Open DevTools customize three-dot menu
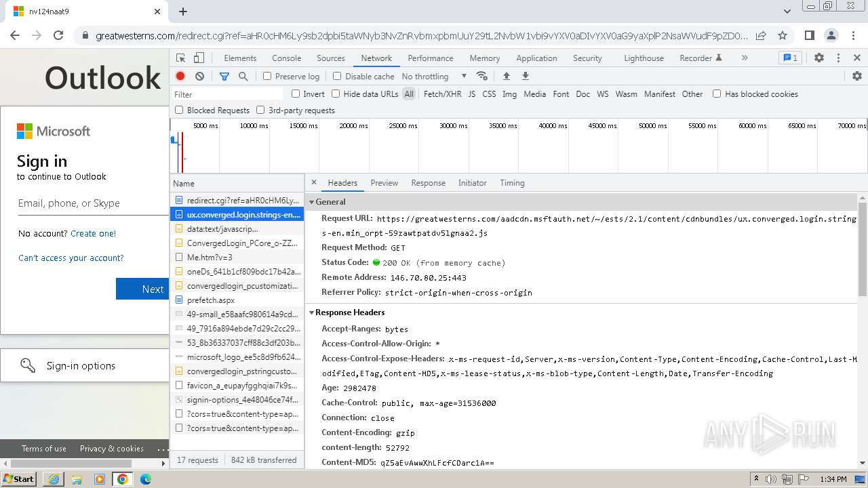868x488 pixels. pos(838,58)
